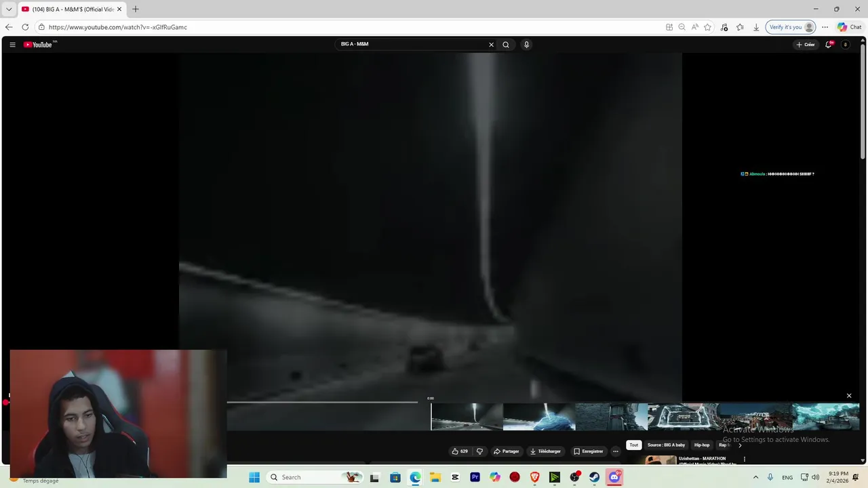Launch Microsoft Store from taskbar
The image size is (868, 488).
click(x=395, y=477)
